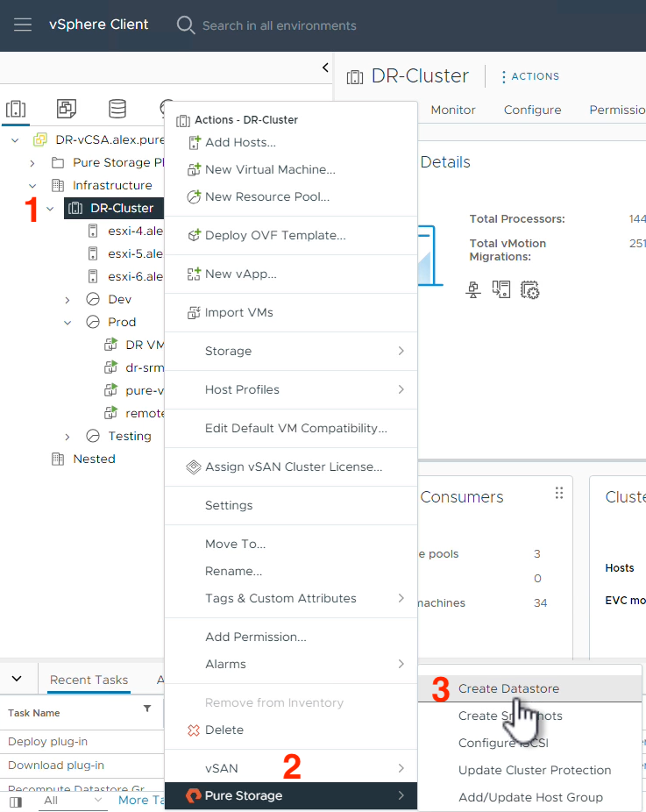Viewport: 646px width, 812px height.
Task: Expand the Dev resource pool
Action: tap(67, 300)
